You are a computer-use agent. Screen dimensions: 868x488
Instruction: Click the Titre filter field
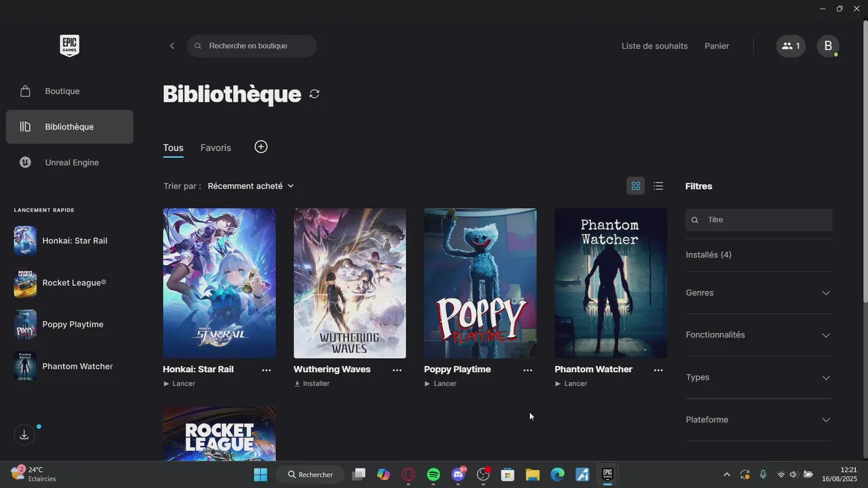pyautogui.click(x=759, y=220)
